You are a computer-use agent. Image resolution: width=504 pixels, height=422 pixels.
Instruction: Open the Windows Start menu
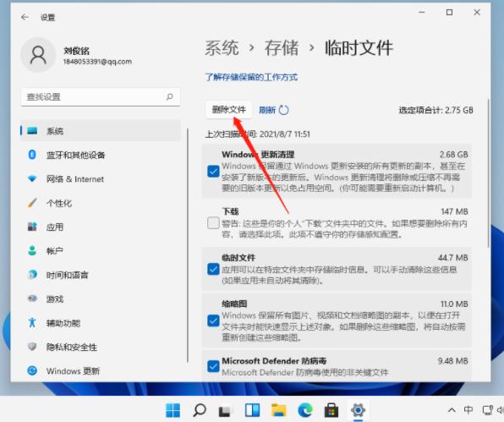[x=173, y=410]
